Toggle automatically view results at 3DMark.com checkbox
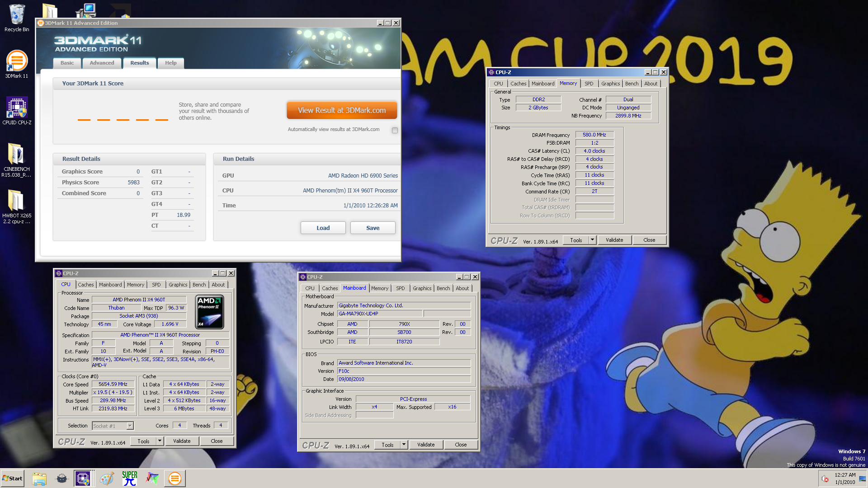868x488 pixels. tap(395, 130)
